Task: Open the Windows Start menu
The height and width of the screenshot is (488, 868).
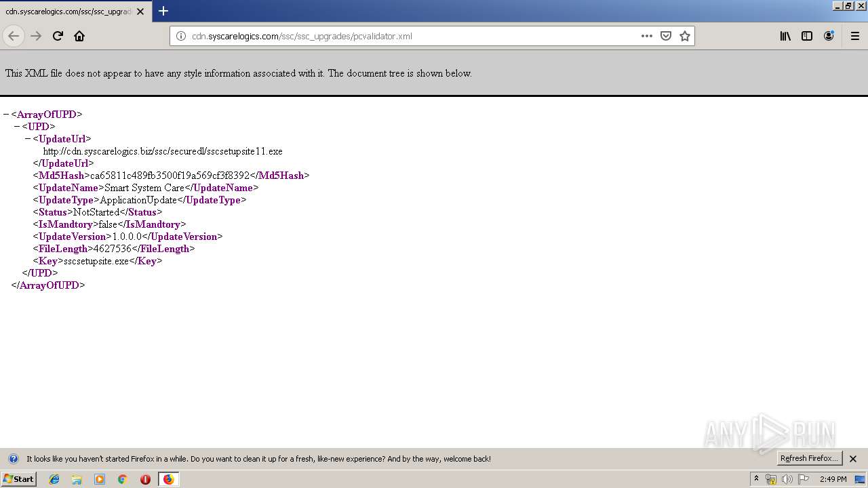Action: (18, 479)
